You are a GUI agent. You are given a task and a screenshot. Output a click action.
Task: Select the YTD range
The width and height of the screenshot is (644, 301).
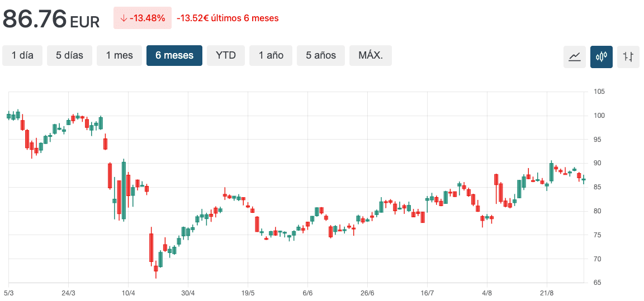click(225, 55)
